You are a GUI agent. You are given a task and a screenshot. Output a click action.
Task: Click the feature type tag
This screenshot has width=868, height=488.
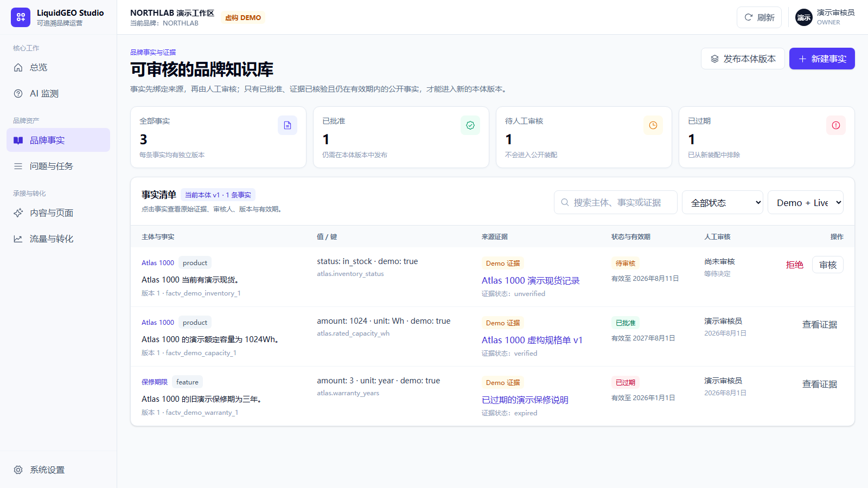coord(187,382)
